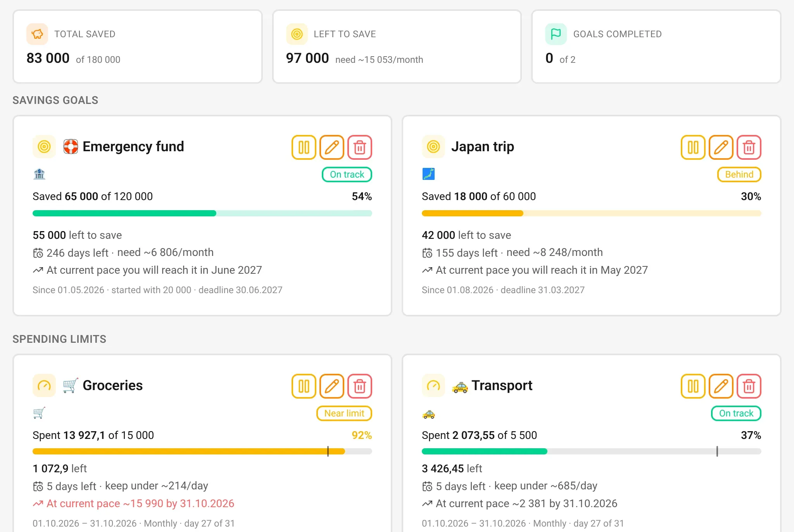Click the Goals Completed flag icon
This screenshot has height=532, width=794.
tap(556, 34)
